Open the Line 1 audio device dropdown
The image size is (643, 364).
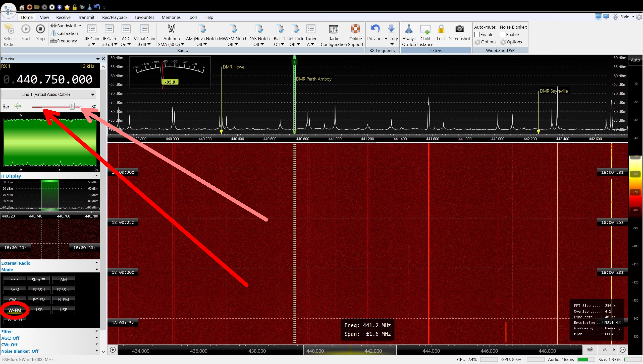point(92,95)
